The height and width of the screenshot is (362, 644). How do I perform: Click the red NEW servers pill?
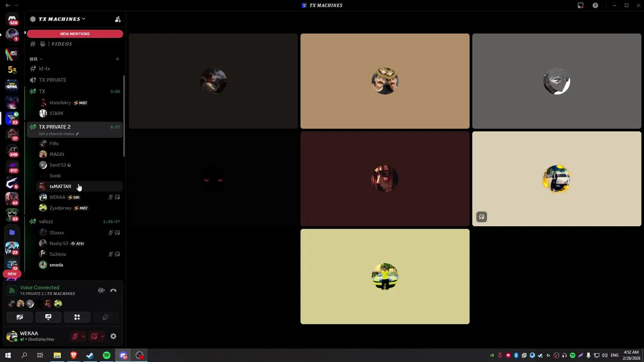tap(12, 274)
